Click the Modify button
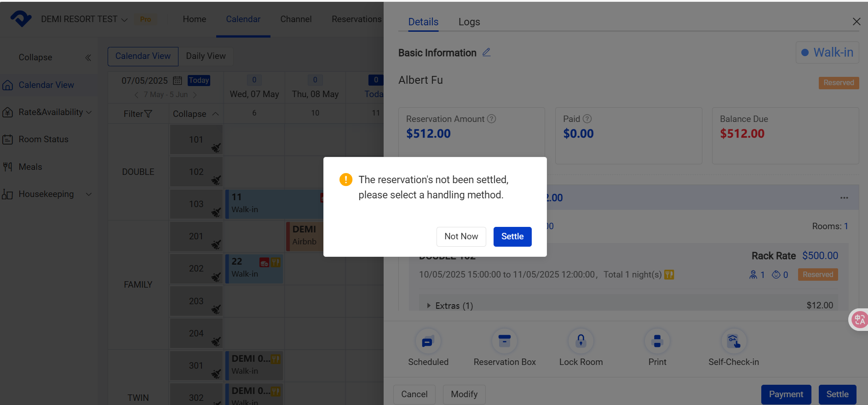Image resolution: width=868 pixels, height=405 pixels. (x=464, y=394)
